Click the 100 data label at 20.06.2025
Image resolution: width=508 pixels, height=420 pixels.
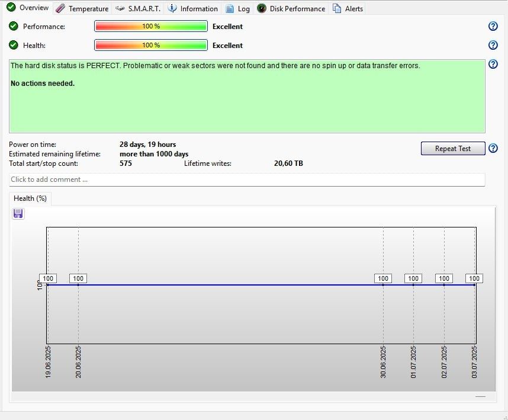click(x=78, y=278)
